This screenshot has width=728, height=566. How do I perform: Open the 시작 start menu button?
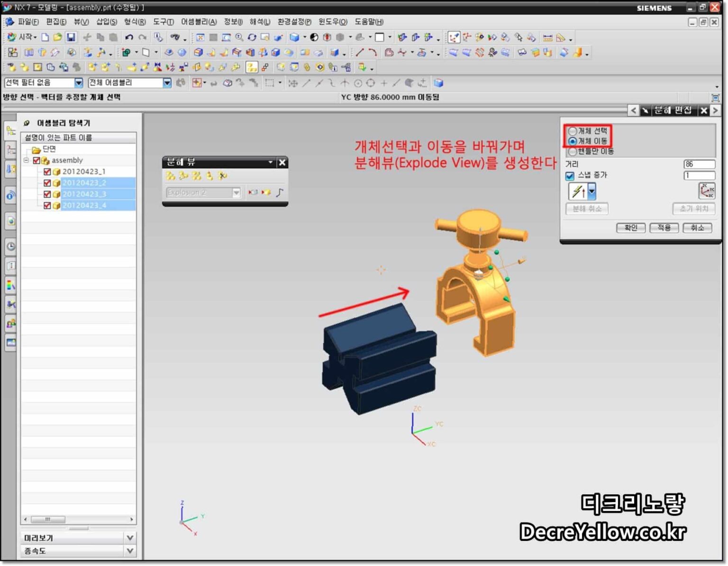(x=21, y=37)
